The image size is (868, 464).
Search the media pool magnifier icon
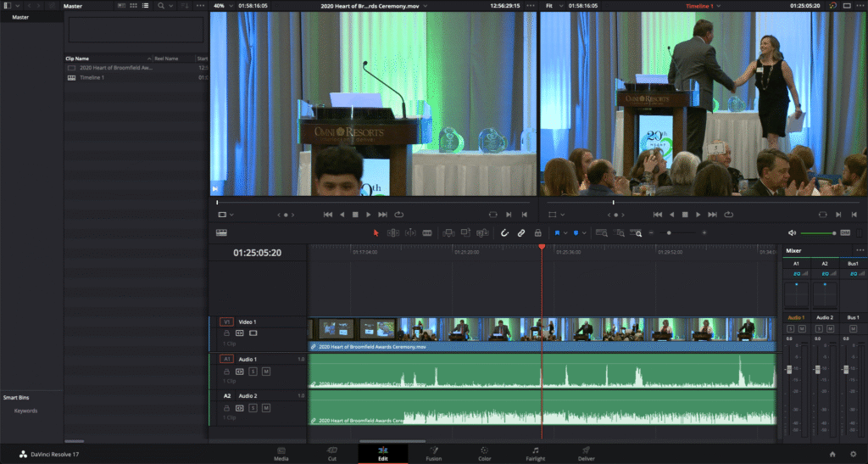click(x=161, y=6)
